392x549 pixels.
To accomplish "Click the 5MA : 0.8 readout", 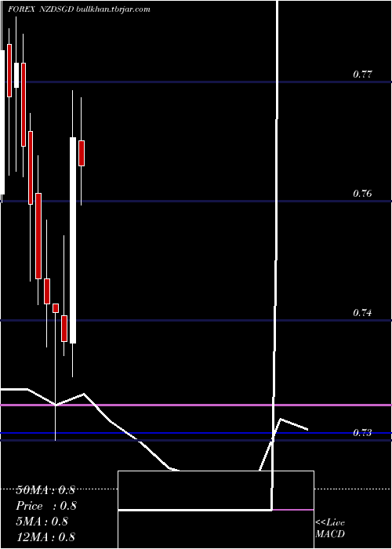I will [42, 522].
